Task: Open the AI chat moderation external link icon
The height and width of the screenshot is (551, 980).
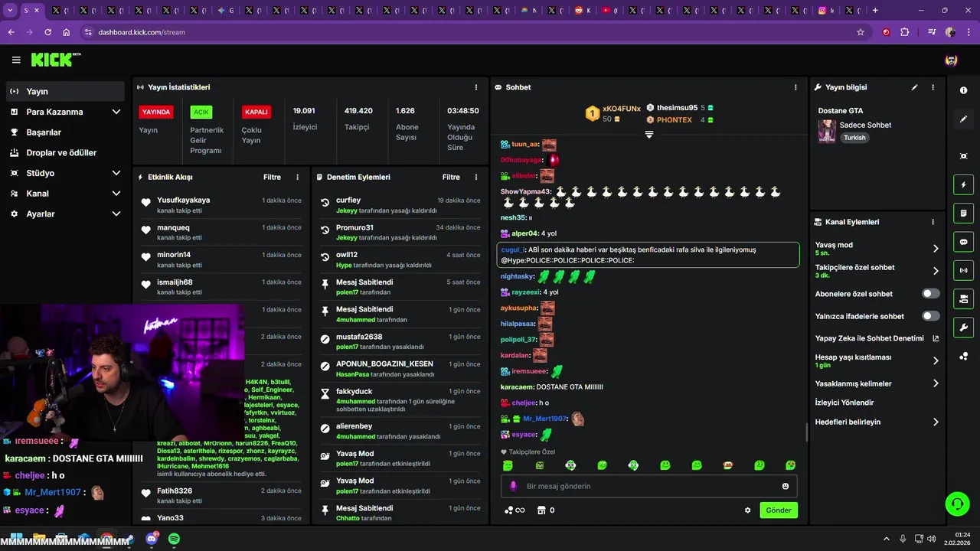Action: (x=936, y=338)
